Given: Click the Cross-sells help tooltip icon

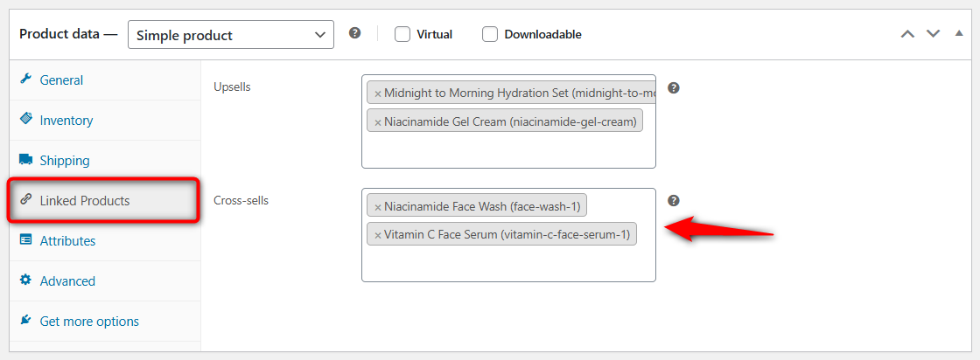Looking at the screenshot, I should (674, 200).
